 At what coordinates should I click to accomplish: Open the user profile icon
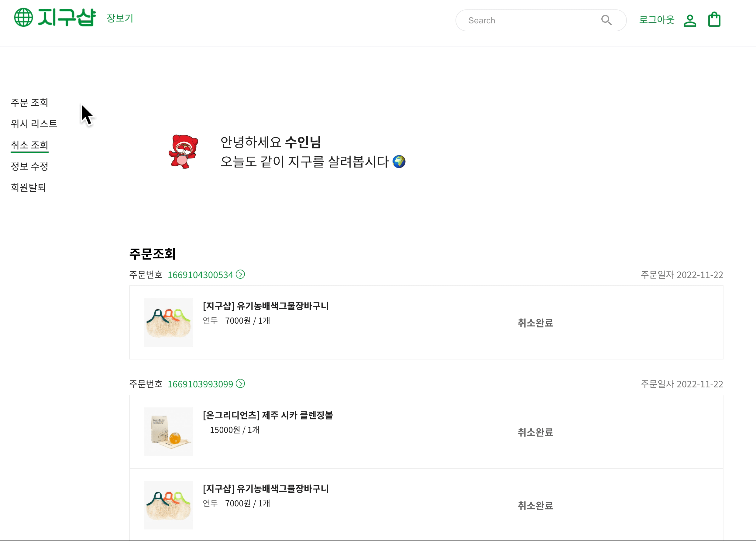click(690, 20)
